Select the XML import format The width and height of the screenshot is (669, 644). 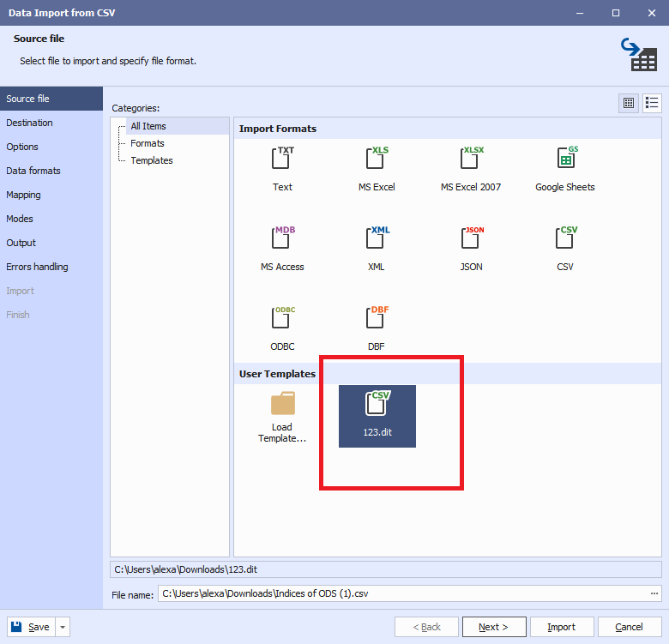point(377,238)
